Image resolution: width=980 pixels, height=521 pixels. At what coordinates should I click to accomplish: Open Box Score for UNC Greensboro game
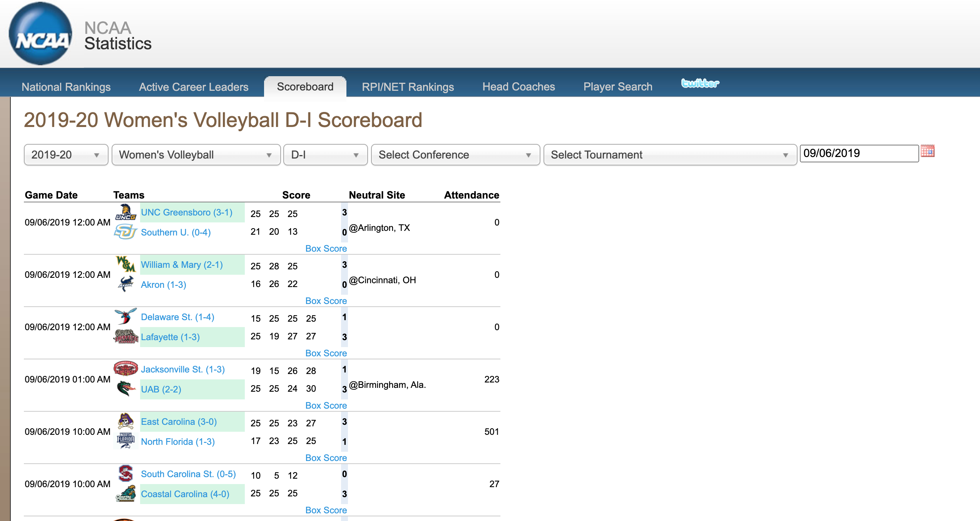326,249
